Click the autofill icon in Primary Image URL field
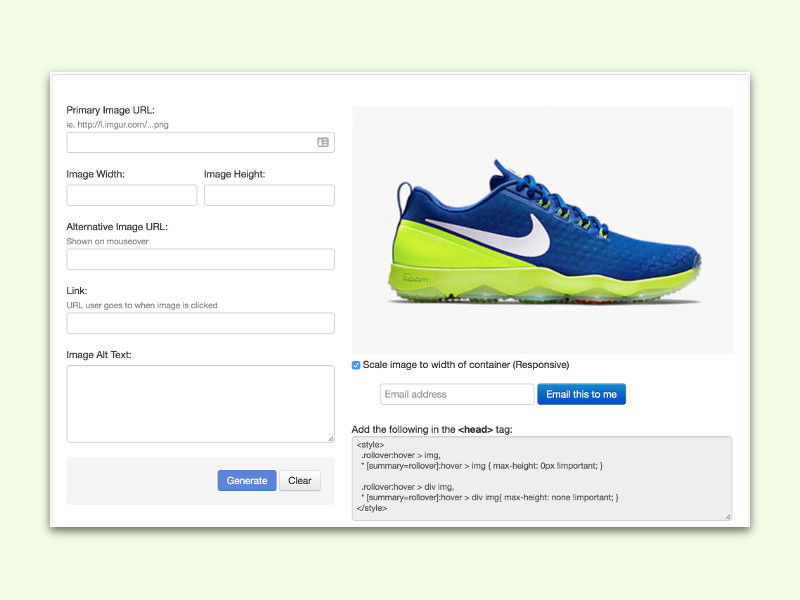This screenshot has height=600, width=800. pos(323,142)
